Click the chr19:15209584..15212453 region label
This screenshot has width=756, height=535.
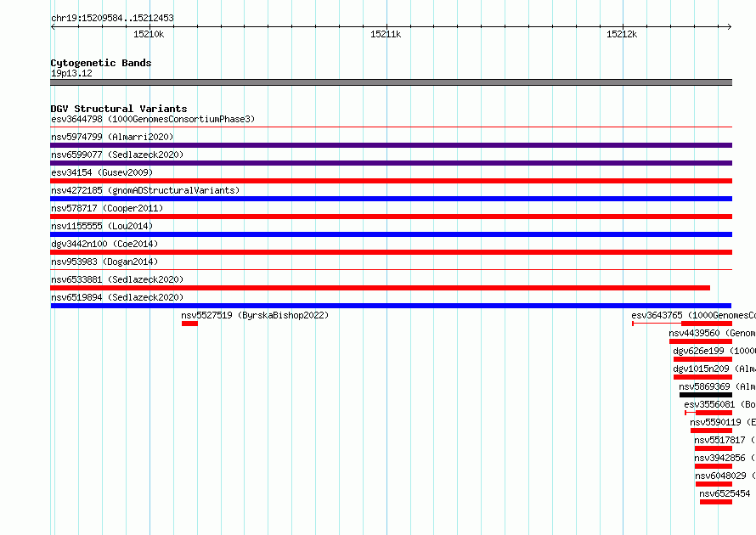[x=112, y=19]
